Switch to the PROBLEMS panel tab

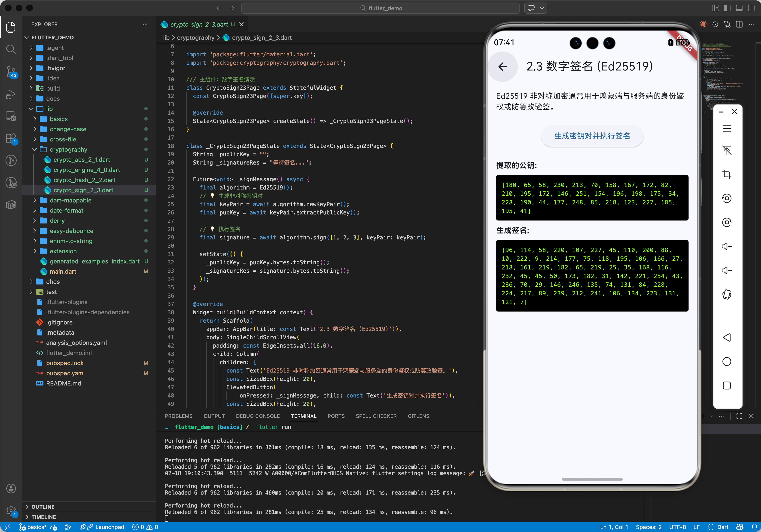click(178, 416)
